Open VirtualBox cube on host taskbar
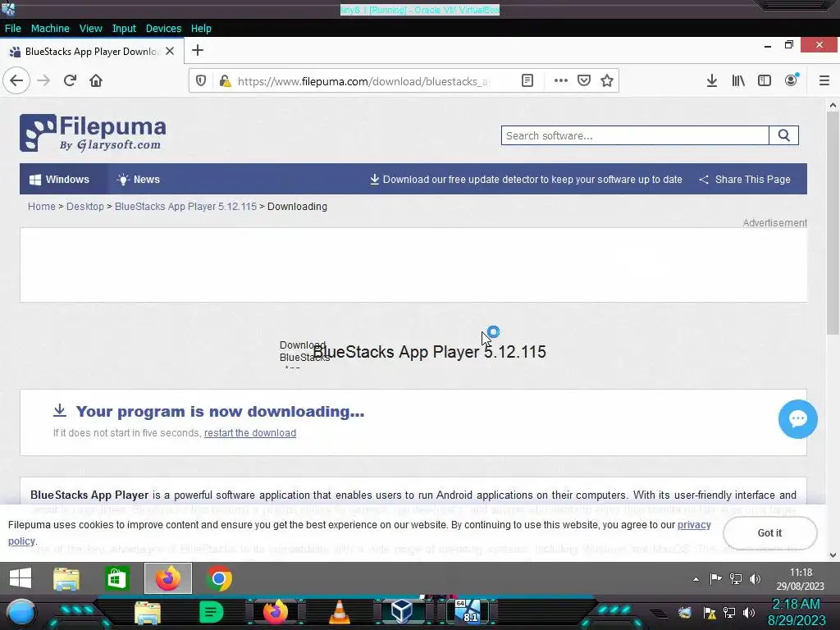Image resolution: width=840 pixels, height=630 pixels. click(401, 612)
